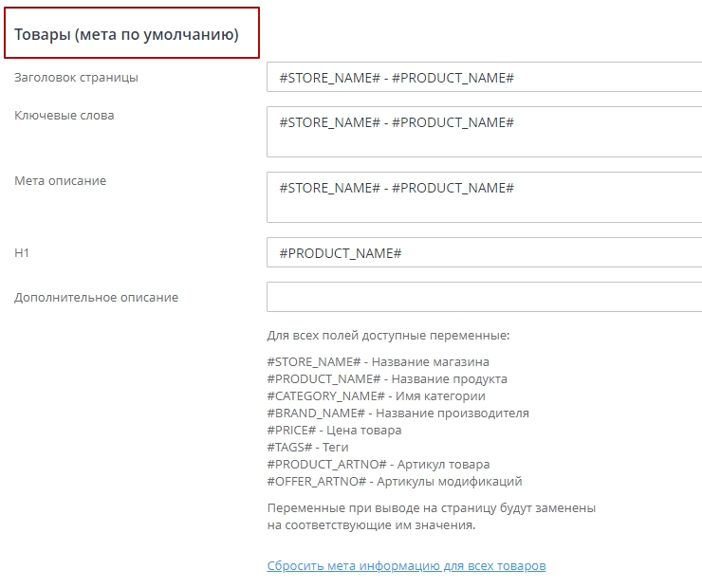Click the #OFFER_ARTNO# 'Артикулы модификаций' line

394,482
